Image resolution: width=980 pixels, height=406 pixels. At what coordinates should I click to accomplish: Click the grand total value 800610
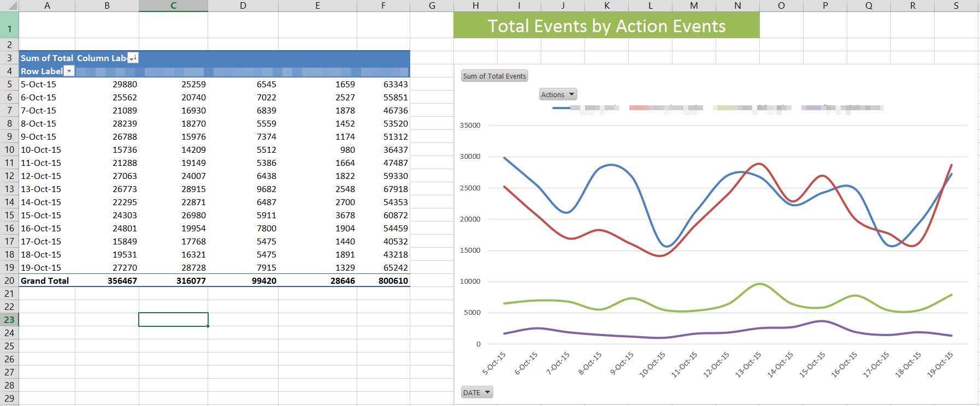click(x=393, y=280)
